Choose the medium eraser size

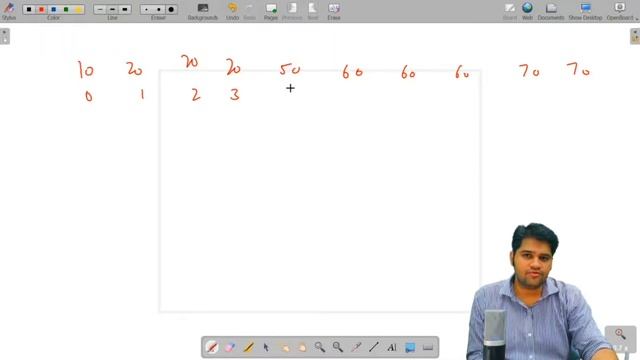(158, 9)
